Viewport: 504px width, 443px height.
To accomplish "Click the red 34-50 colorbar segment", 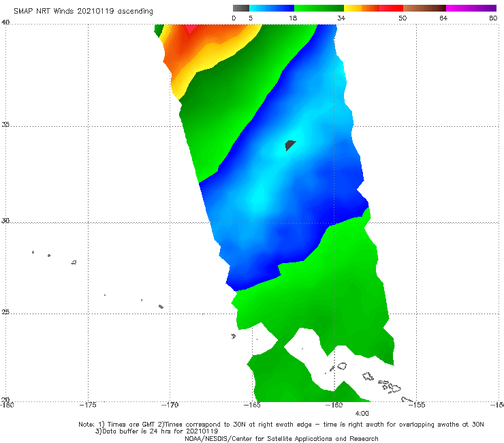I will click(373, 8).
